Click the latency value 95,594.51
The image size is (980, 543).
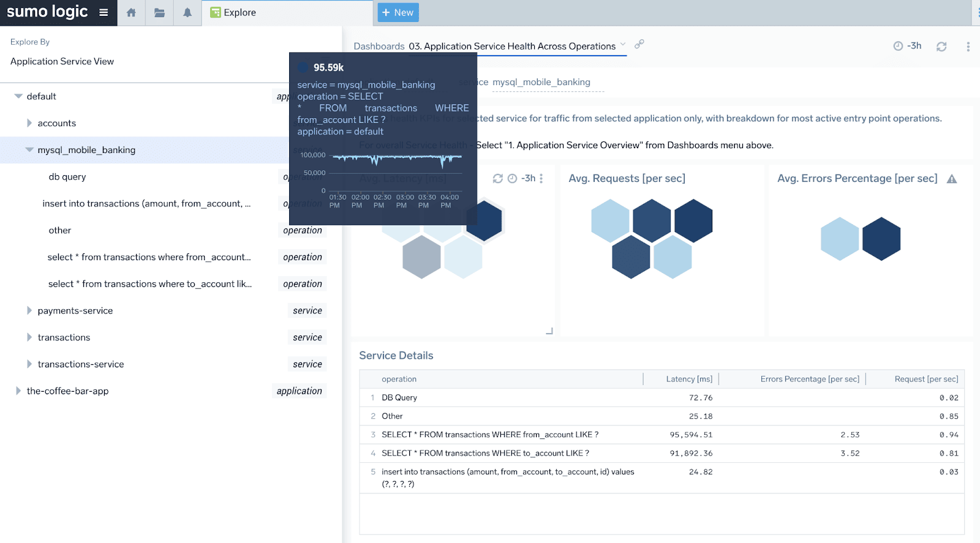tap(691, 435)
